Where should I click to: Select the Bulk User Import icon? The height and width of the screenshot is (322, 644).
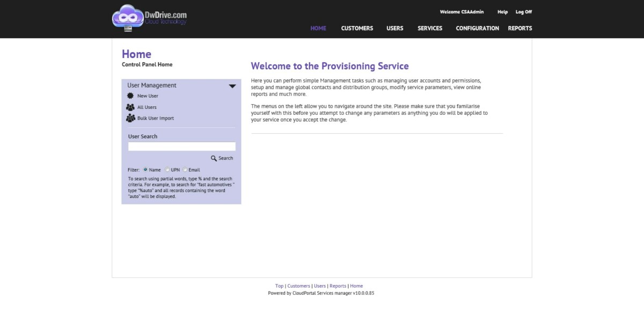click(130, 118)
